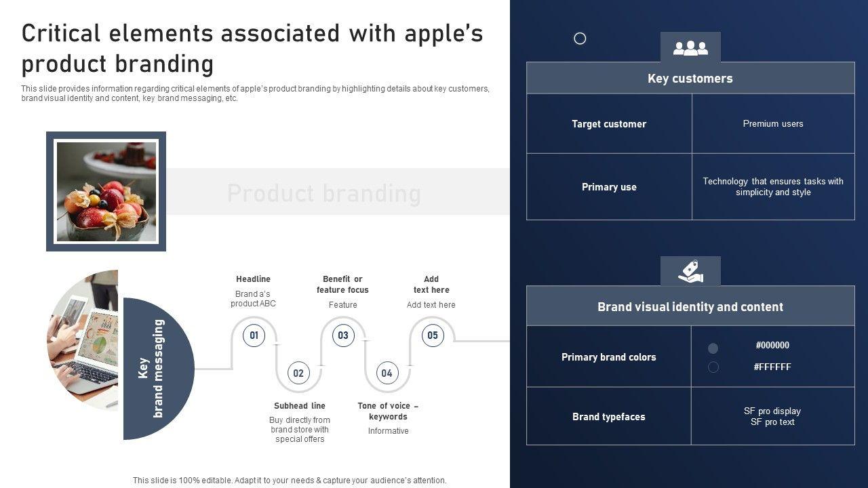868x488 pixels.
Task: Select the laptop meeting photo
Action: point(83,339)
